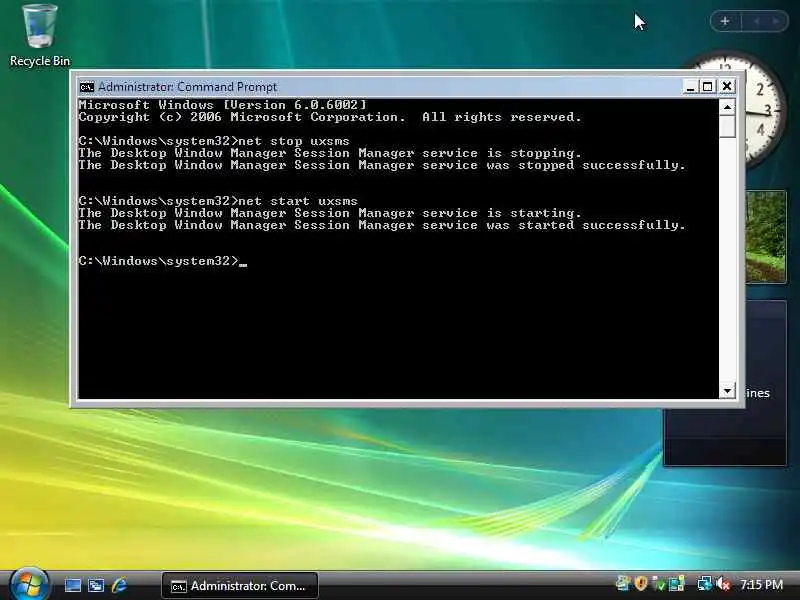Click the 'Administrator: Command Prompt' title text
The width and height of the screenshot is (800, 600).
[187, 87]
